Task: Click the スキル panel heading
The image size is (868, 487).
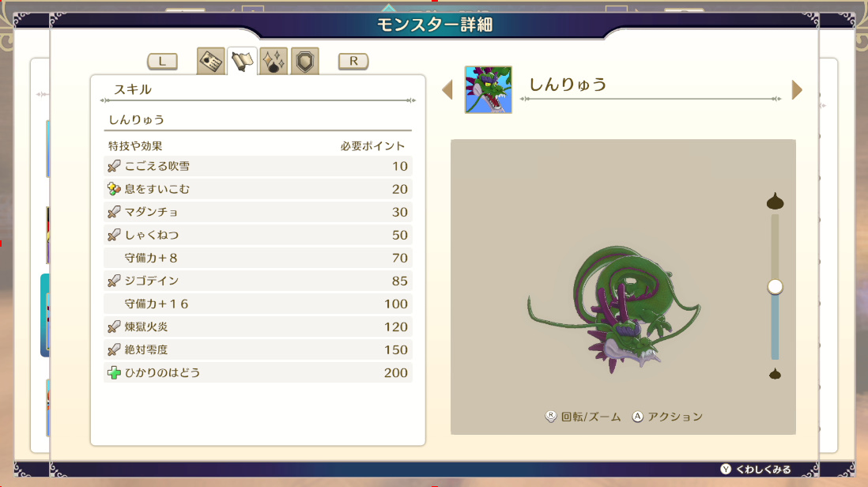Action: [x=133, y=89]
